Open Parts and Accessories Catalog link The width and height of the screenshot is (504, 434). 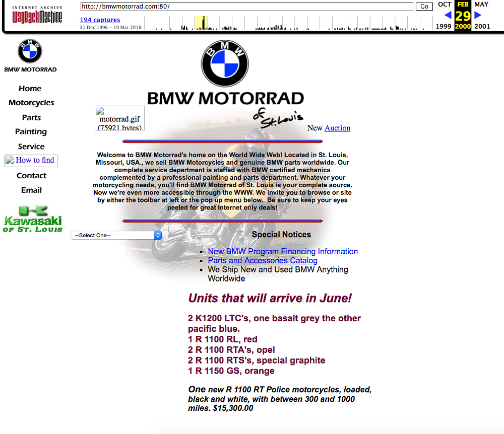coord(263,261)
